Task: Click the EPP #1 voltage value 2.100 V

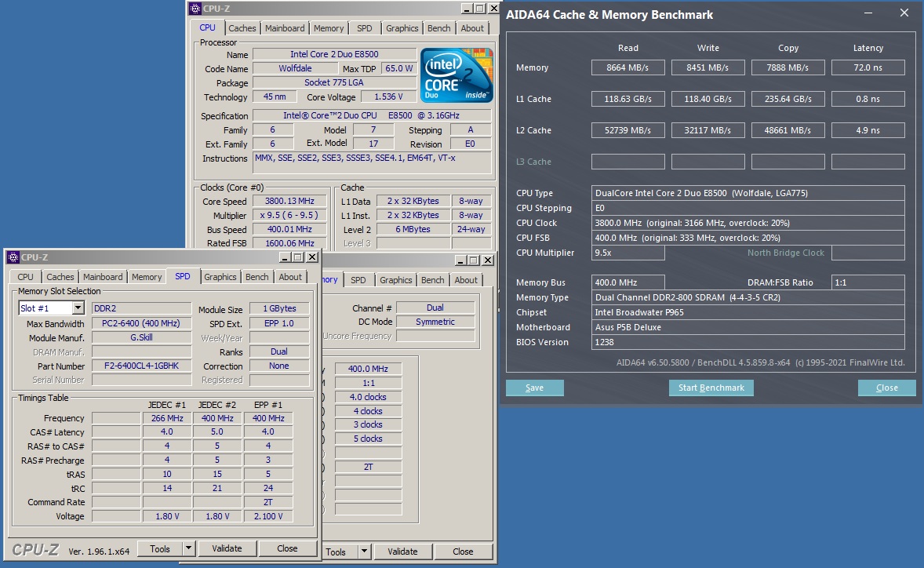Action: 268,516
